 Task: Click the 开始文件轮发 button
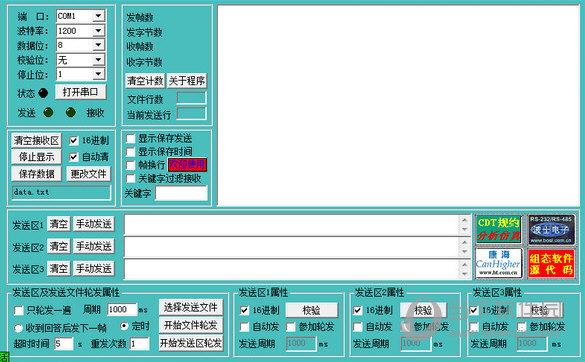191,325
